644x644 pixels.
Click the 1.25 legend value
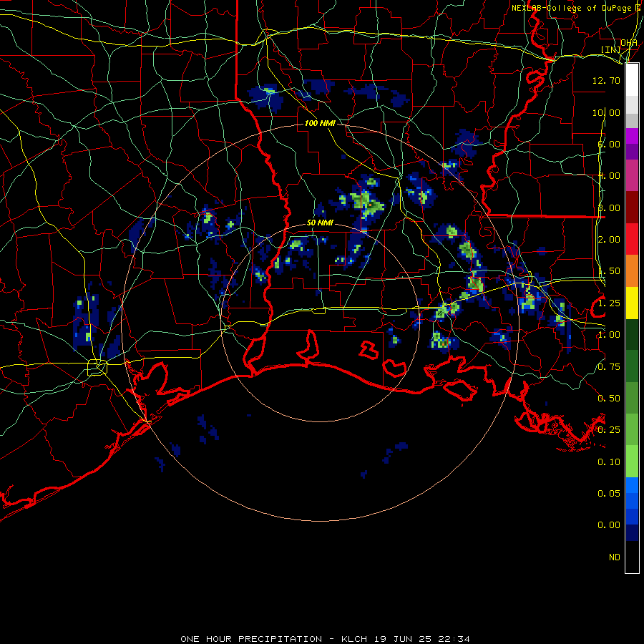coord(609,303)
